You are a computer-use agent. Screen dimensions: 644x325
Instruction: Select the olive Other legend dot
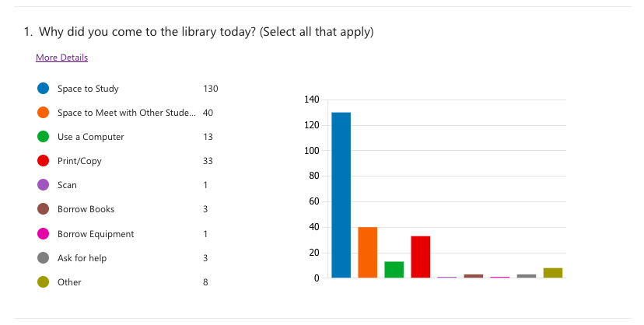(43, 282)
